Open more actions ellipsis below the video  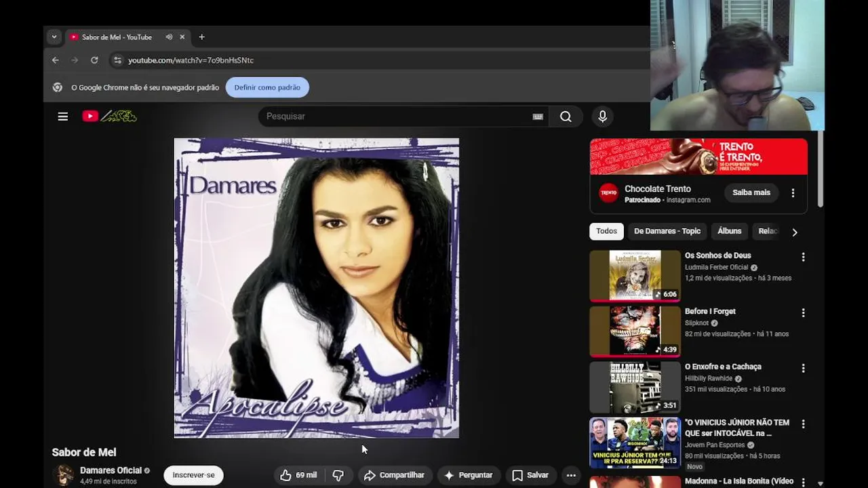click(x=571, y=475)
